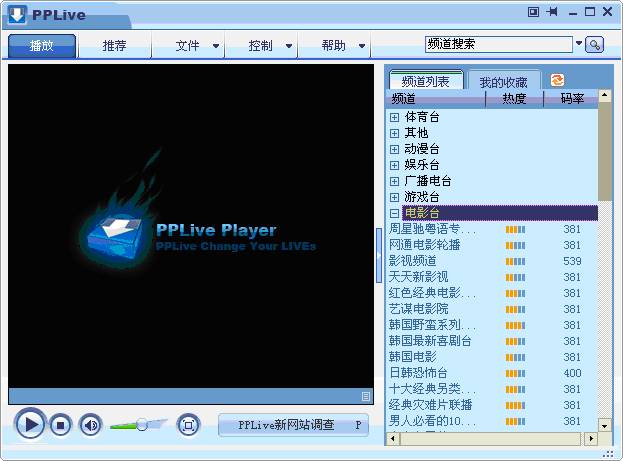Image resolution: width=623 pixels, height=461 pixels.
Task: Select channel 韩国电影
Action: pyautogui.click(x=412, y=357)
